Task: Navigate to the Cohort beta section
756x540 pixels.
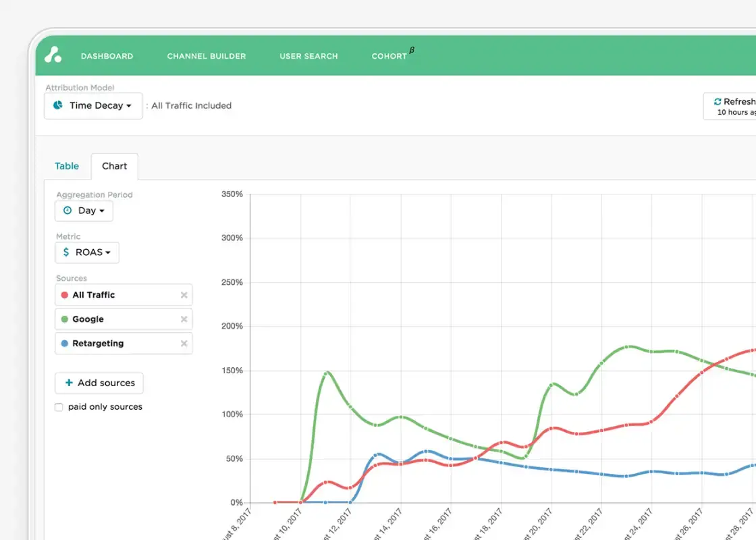Action: coord(391,56)
